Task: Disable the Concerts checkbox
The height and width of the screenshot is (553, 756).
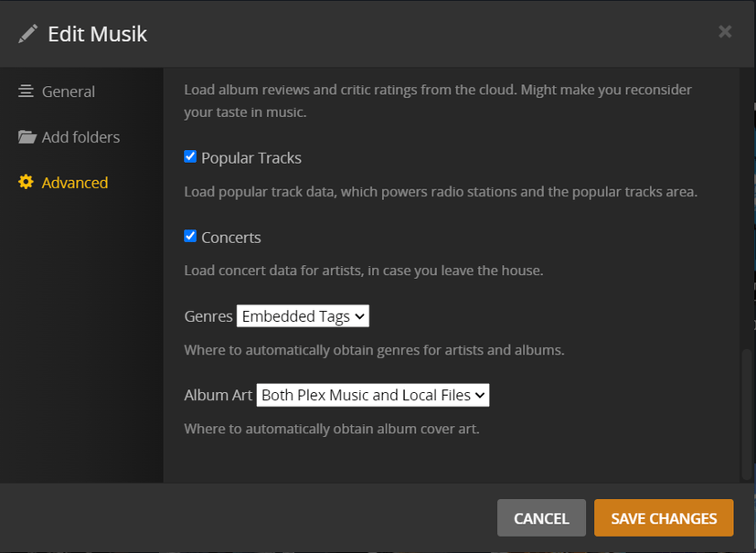Action: 190,236
